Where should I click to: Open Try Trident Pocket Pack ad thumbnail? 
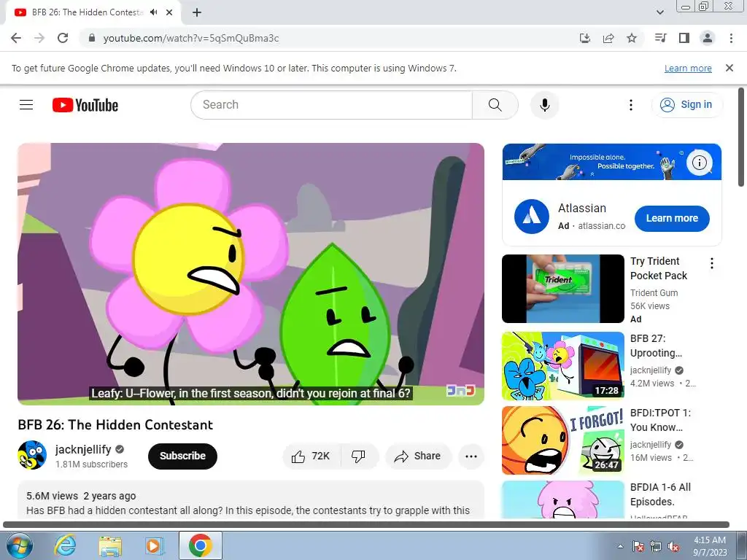point(563,289)
